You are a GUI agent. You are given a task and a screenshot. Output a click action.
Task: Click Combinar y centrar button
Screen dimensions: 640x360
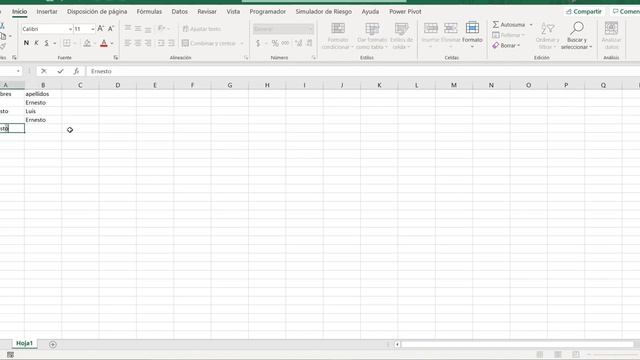click(x=209, y=43)
